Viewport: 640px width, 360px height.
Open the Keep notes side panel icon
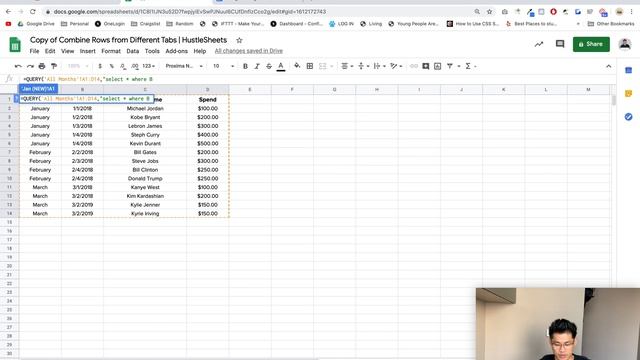click(x=629, y=93)
